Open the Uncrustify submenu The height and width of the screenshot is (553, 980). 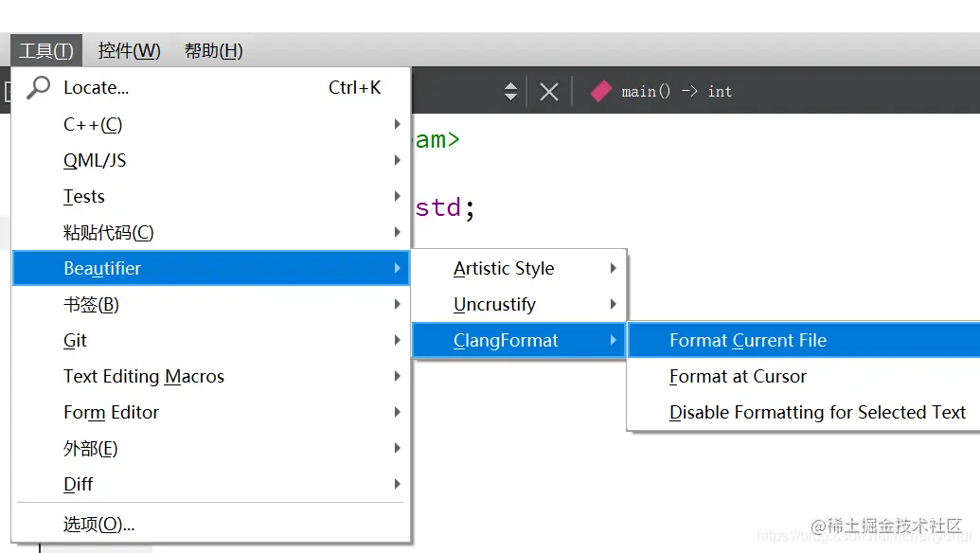tap(520, 304)
